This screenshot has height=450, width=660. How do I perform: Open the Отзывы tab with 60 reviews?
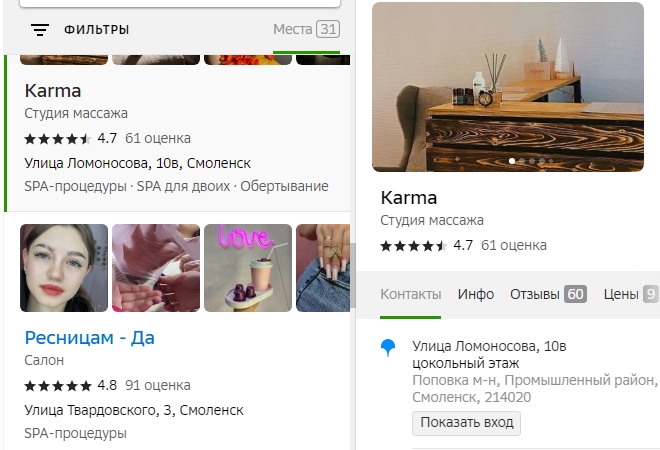click(x=548, y=294)
